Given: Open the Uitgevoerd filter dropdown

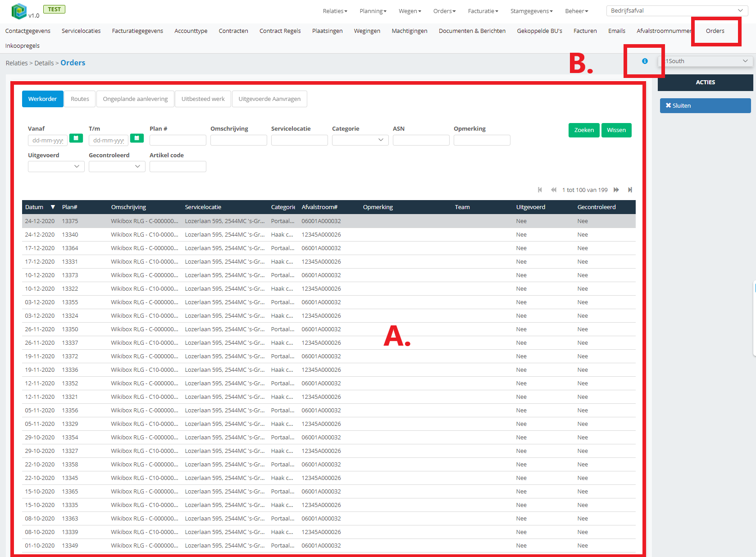Looking at the screenshot, I should pos(56,166).
